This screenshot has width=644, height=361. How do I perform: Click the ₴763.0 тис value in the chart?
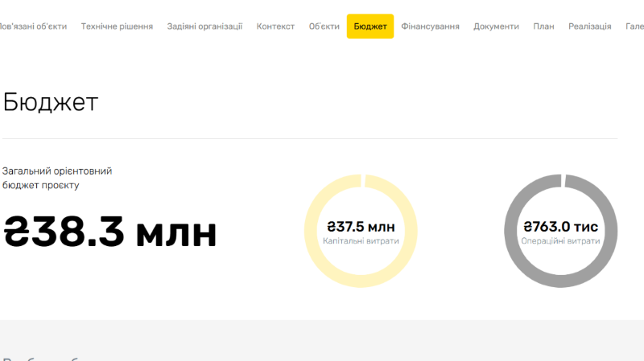(x=561, y=227)
